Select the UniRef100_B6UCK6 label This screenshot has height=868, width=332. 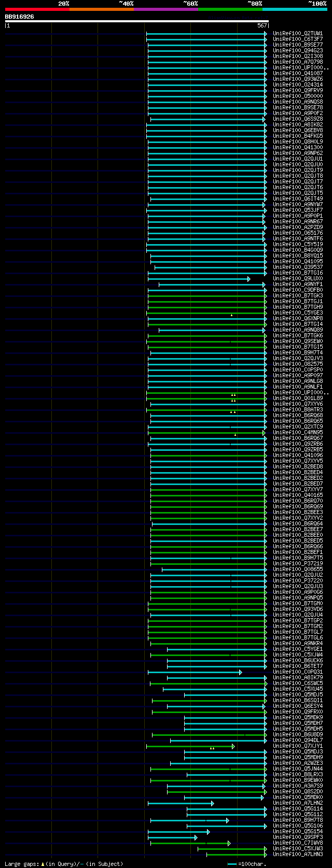tap(298, 660)
